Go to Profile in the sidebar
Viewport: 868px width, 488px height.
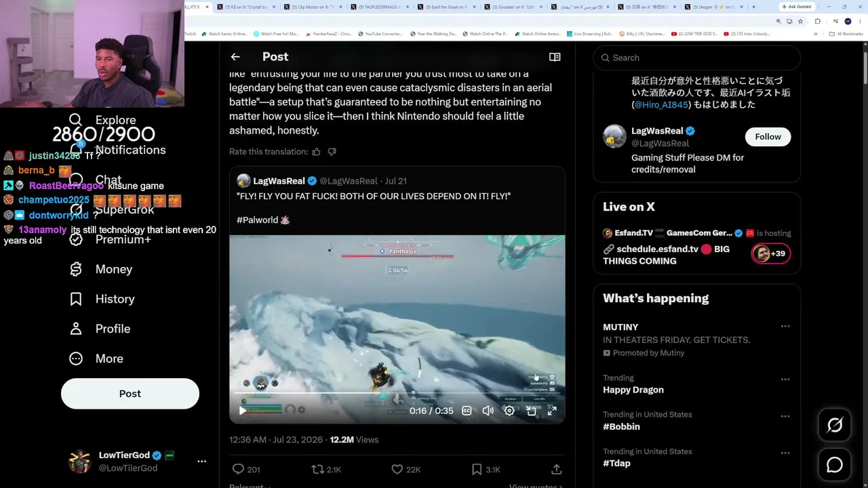click(x=100, y=329)
